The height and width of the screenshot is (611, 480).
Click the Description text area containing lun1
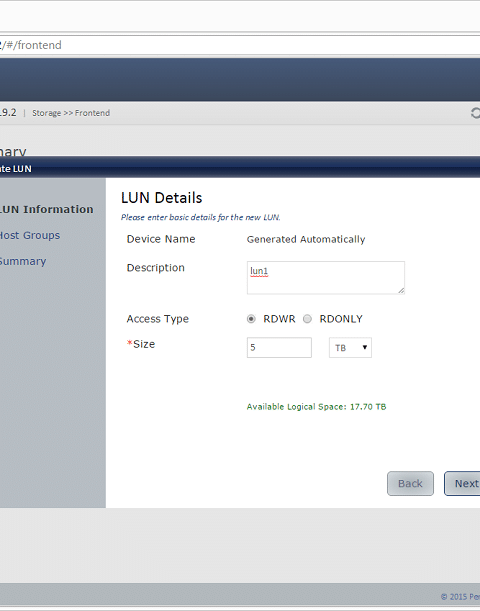pos(326,278)
